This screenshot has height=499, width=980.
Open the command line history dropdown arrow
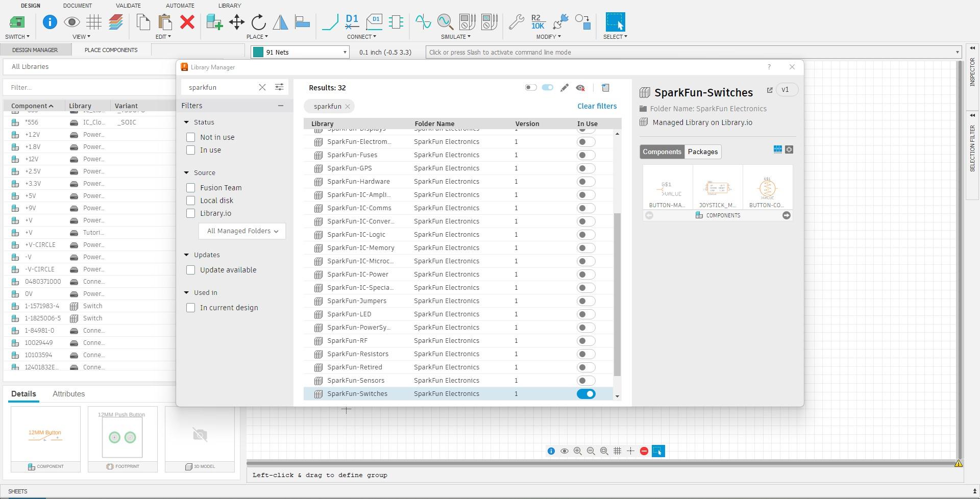[957, 52]
